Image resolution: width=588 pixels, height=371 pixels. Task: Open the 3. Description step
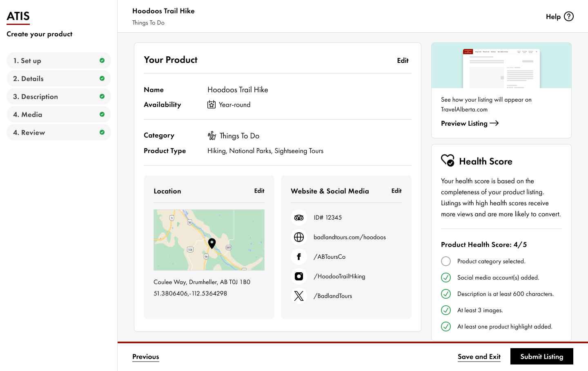pos(59,96)
